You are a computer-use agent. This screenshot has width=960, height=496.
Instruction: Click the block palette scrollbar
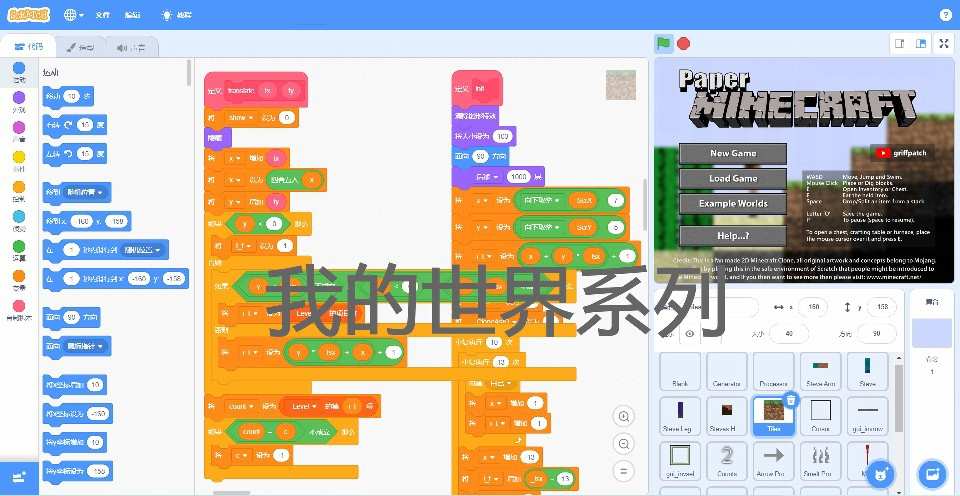[x=189, y=73]
